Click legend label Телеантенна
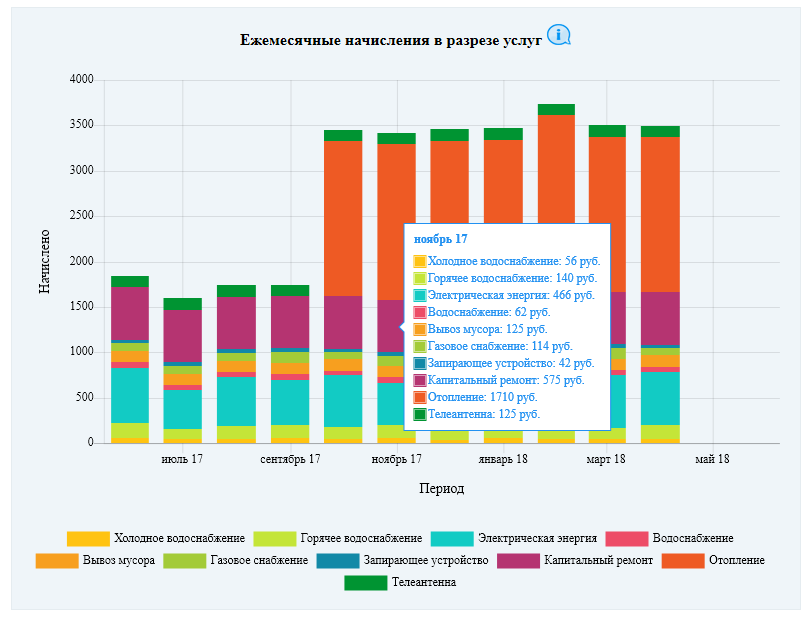Viewport: 810px width, 620px height. click(x=424, y=582)
